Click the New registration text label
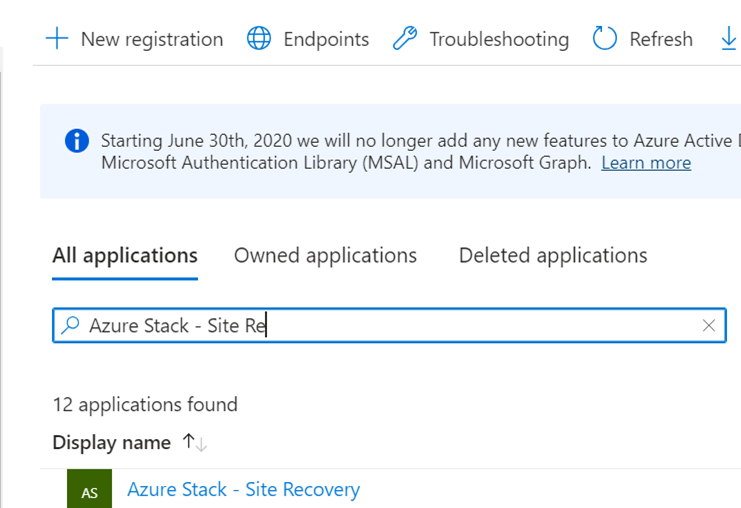This screenshot has height=508, width=741. (x=152, y=39)
